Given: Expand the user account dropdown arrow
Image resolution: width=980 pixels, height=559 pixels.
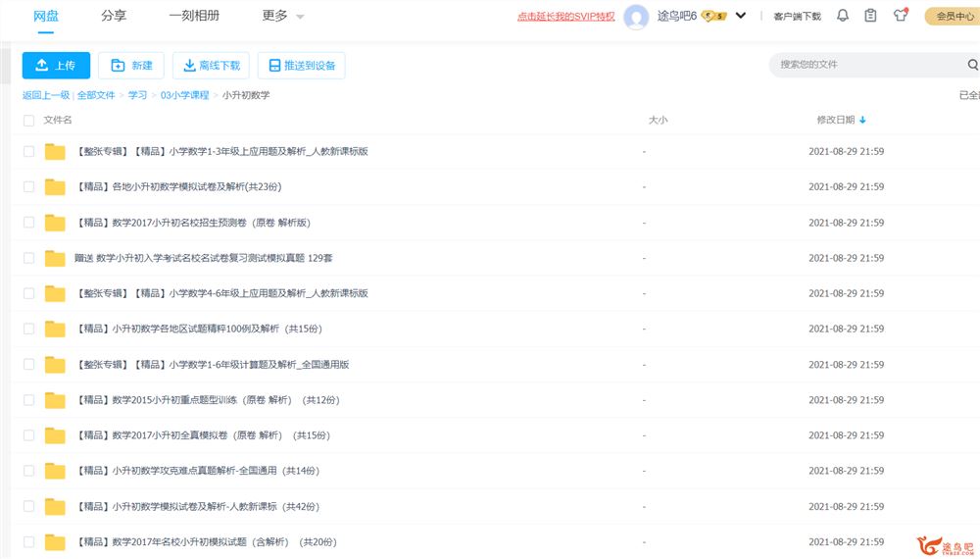Looking at the screenshot, I should 741,16.
